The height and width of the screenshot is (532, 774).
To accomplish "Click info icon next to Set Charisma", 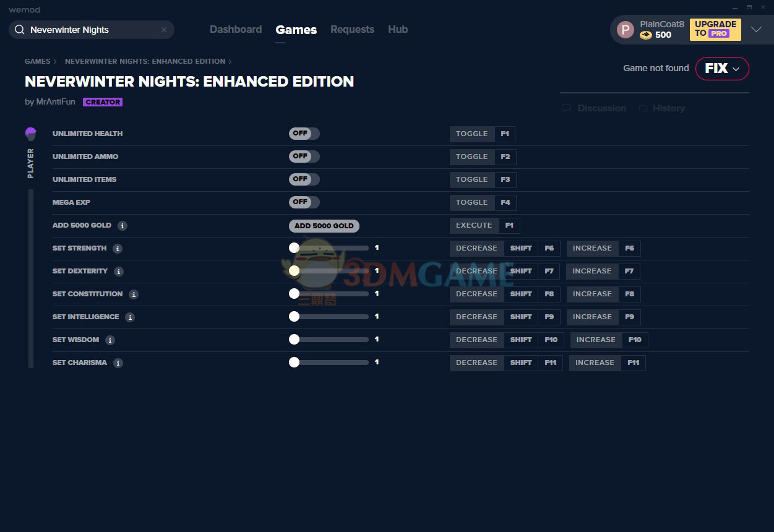I will pyautogui.click(x=118, y=363).
